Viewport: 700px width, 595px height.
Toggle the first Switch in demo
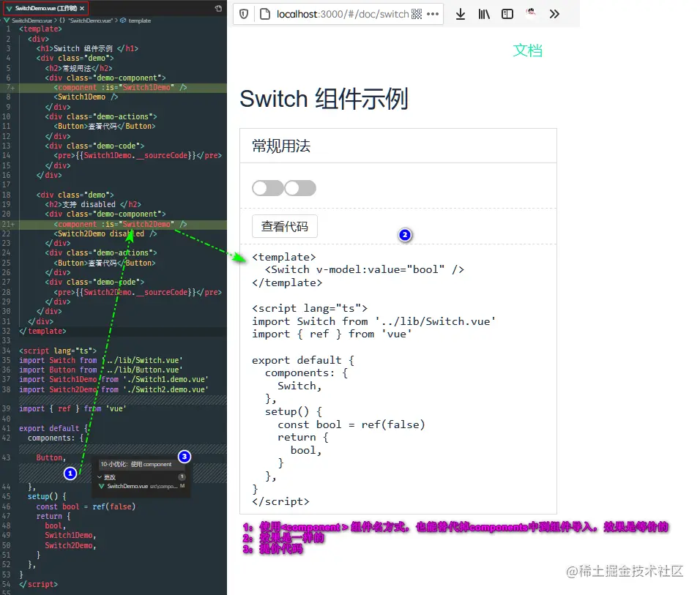point(268,188)
